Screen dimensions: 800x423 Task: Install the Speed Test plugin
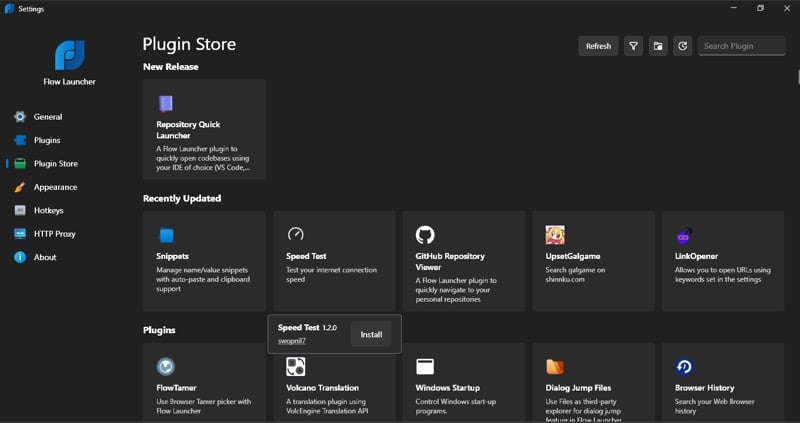(371, 335)
